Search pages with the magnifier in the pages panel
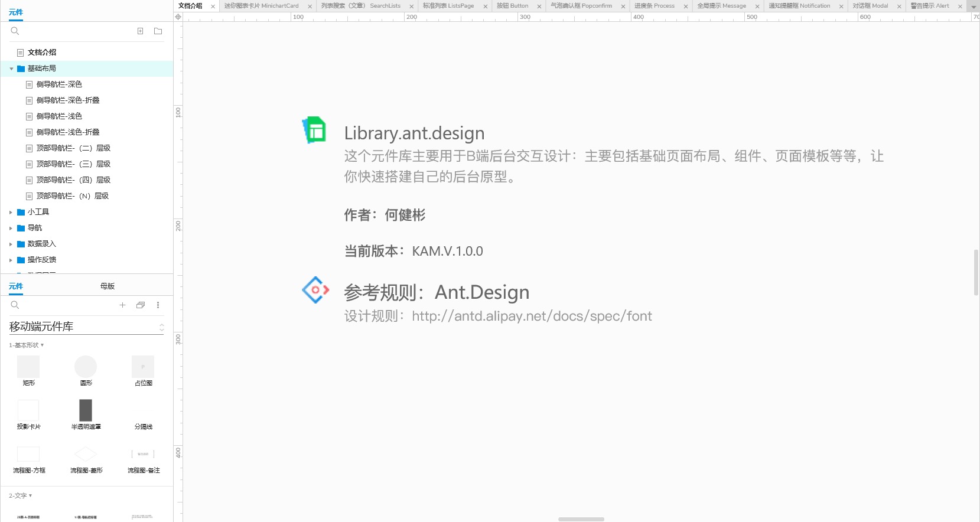980x522 pixels. 15,31
